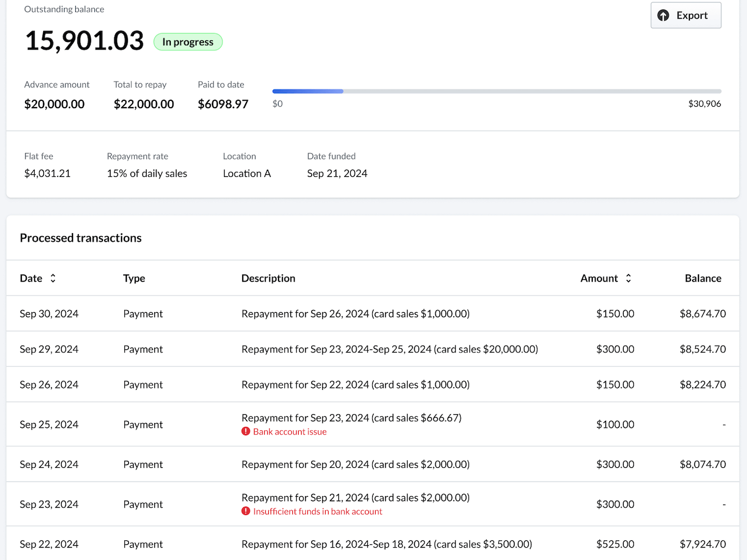Click the Sep 21, 2024 date funded value
Image resolution: width=747 pixels, height=560 pixels.
337,173
